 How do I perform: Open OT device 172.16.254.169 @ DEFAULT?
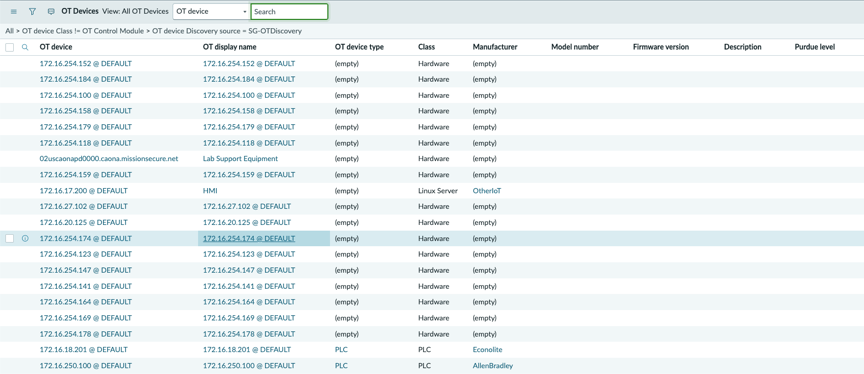[x=85, y=318]
